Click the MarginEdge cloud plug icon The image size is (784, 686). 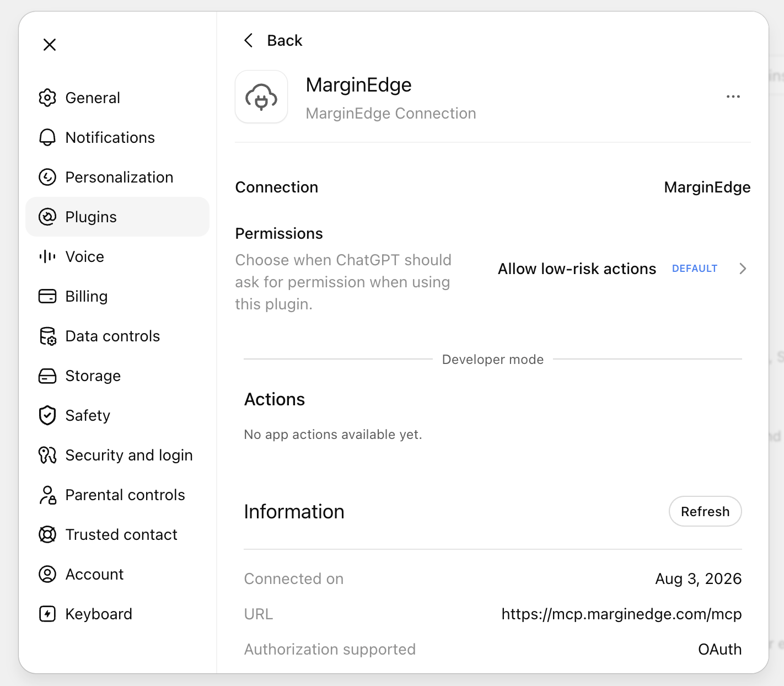pyautogui.click(x=261, y=97)
